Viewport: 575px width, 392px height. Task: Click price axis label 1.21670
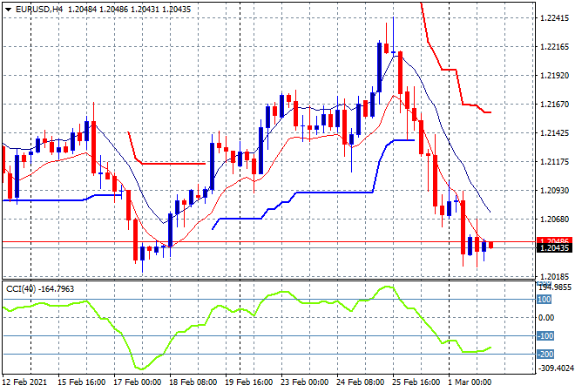[x=554, y=105]
